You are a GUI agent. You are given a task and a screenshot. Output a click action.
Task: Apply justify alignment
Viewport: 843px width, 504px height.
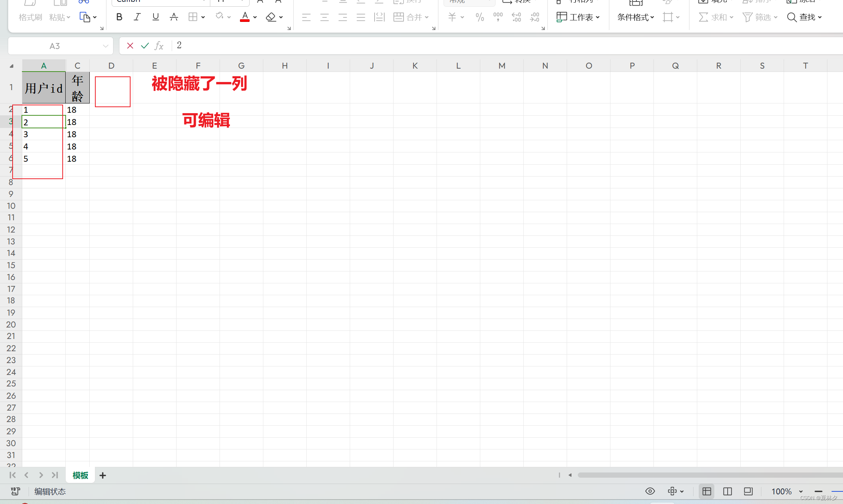[x=360, y=17]
